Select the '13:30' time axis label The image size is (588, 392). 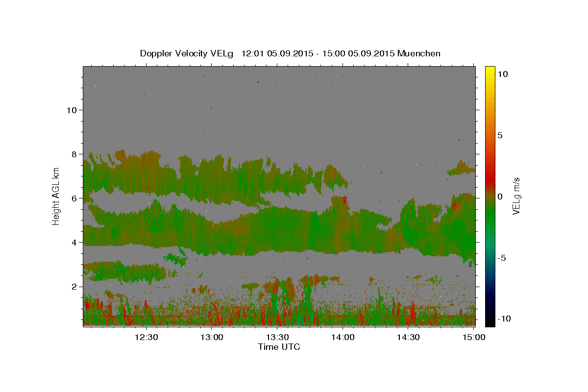pyautogui.click(x=277, y=337)
